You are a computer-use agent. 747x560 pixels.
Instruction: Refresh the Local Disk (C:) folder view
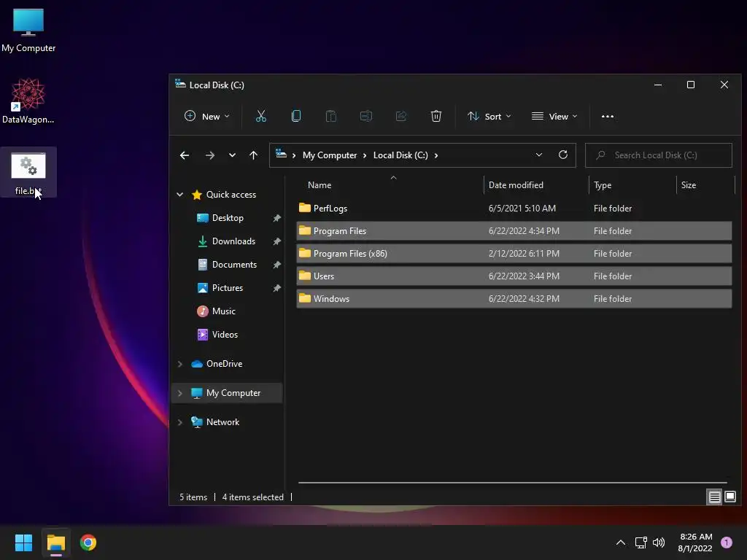(x=562, y=155)
